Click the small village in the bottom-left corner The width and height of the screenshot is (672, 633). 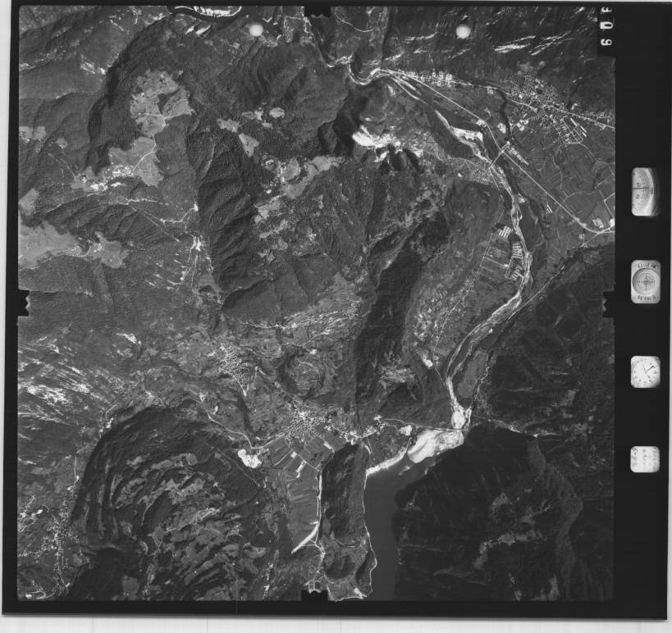49,533
